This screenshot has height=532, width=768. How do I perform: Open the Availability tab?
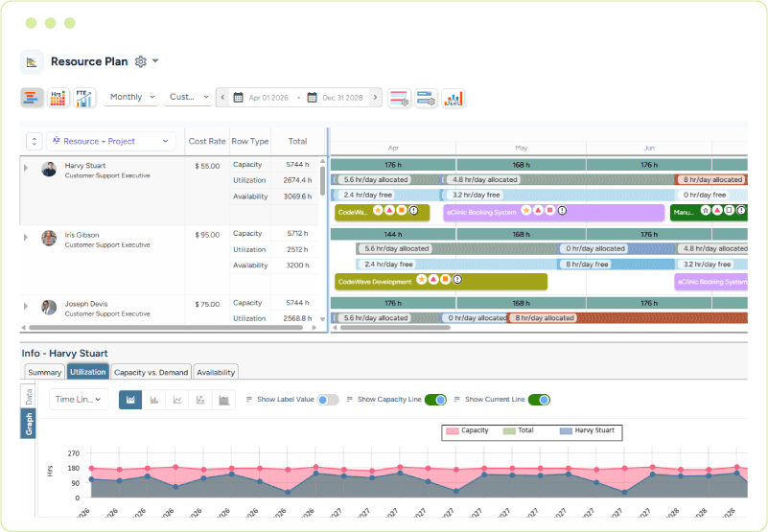[x=216, y=372]
